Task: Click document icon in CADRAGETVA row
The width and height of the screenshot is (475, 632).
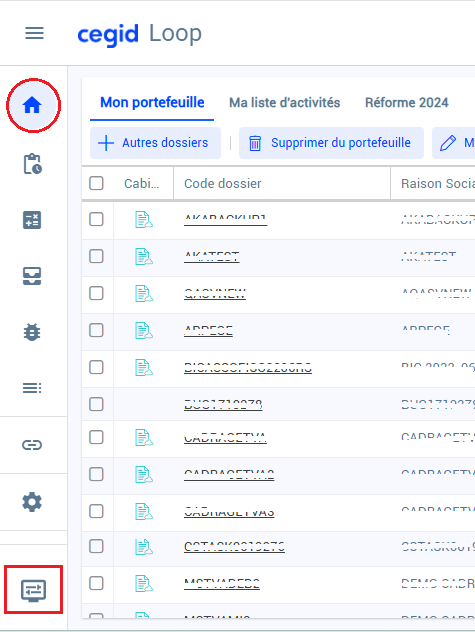Action: [144, 437]
